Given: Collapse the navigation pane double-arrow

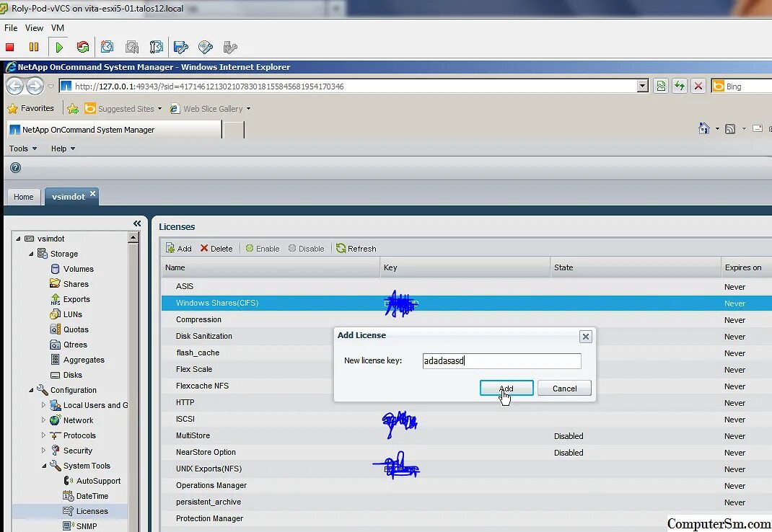Looking at the screenshot, I should coord(137,223).
